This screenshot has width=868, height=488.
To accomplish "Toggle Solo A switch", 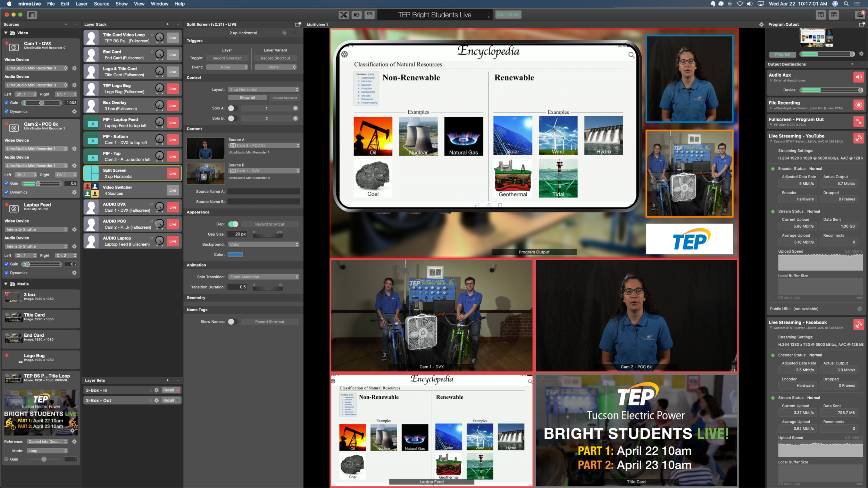I will coord(233,108).
